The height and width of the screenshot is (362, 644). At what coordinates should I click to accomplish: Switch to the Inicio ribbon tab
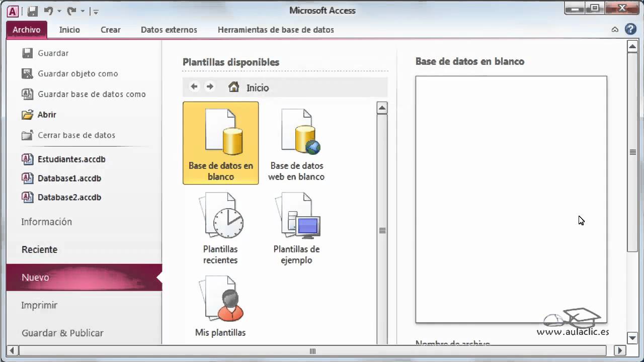(69, 30)
